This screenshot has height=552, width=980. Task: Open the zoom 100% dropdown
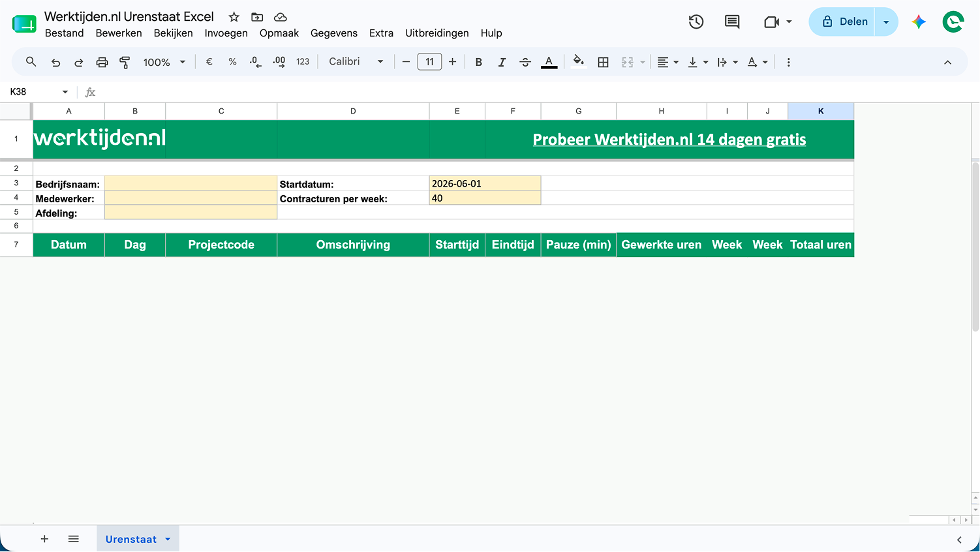(x=164, y=62)
